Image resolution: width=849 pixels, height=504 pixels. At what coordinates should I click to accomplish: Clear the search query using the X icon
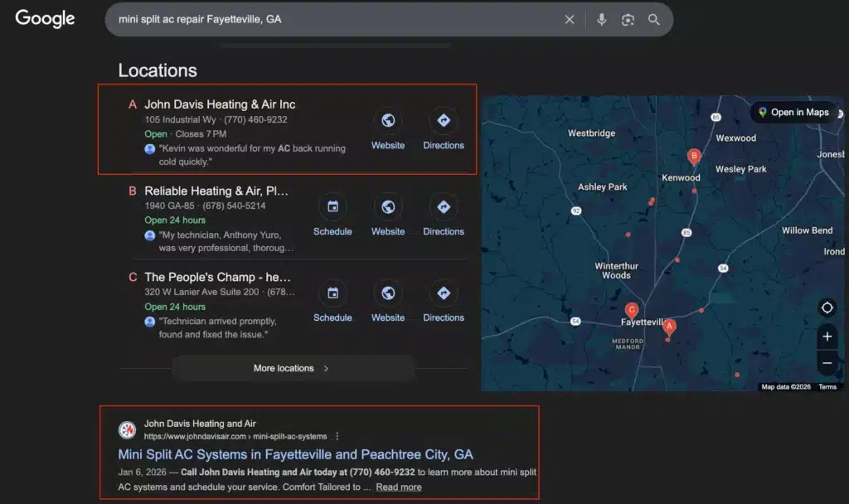[x=570, y=20]
